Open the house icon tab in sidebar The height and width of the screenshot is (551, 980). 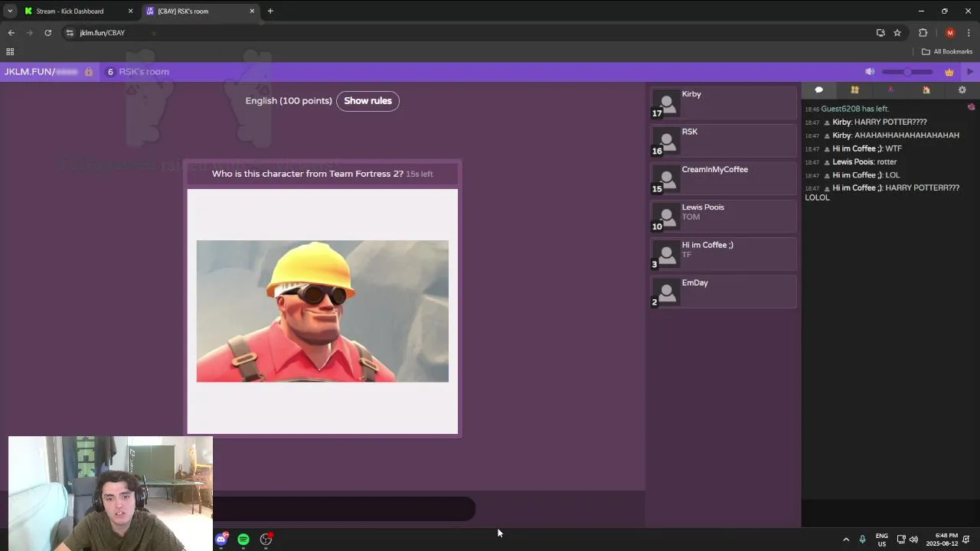click(926, 90)
